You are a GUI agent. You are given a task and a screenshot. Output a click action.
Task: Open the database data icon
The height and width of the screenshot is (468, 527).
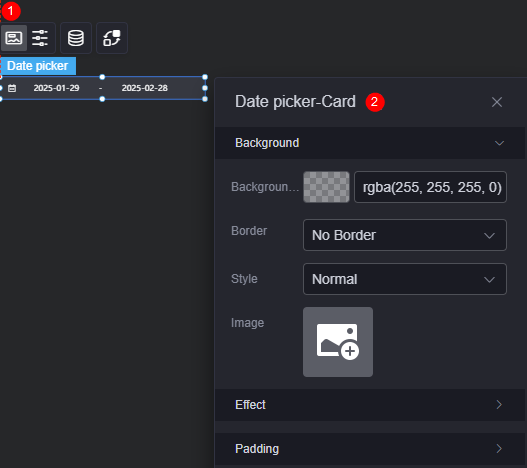coord(76,38)
